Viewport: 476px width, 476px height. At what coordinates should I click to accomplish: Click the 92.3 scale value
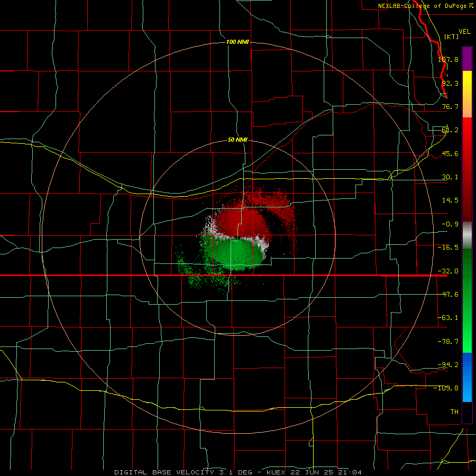[x=450, y=83]
